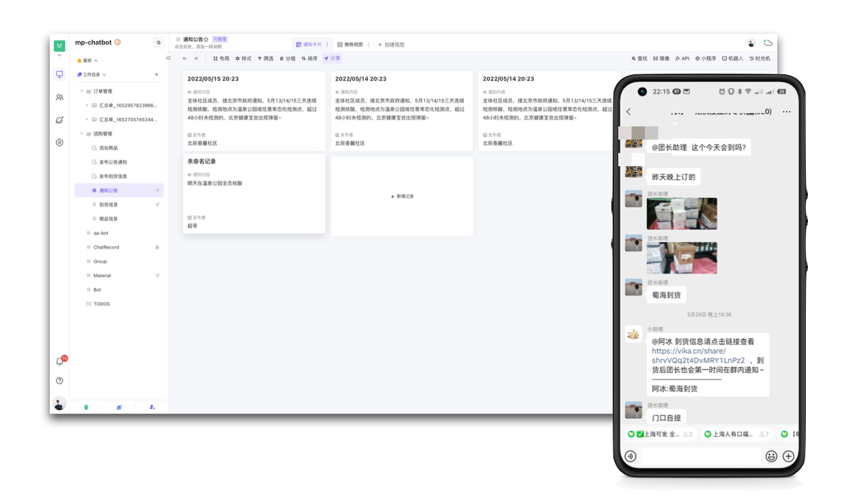This screenshot has width=851, height=504.
Task: Select 到货信息 in the sidebar tree
Action: click(108, 205)
